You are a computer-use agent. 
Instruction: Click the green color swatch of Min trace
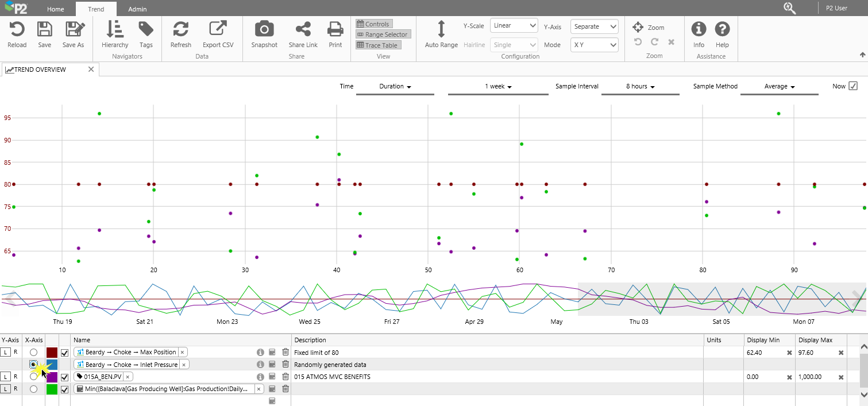tap(52, 389)
